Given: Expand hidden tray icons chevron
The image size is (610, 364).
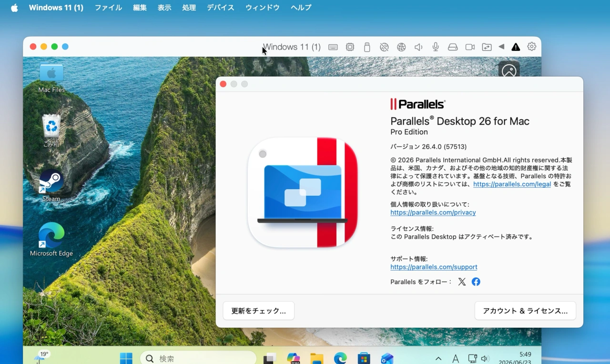Looking at the screenshot, I should pos(438,359).
